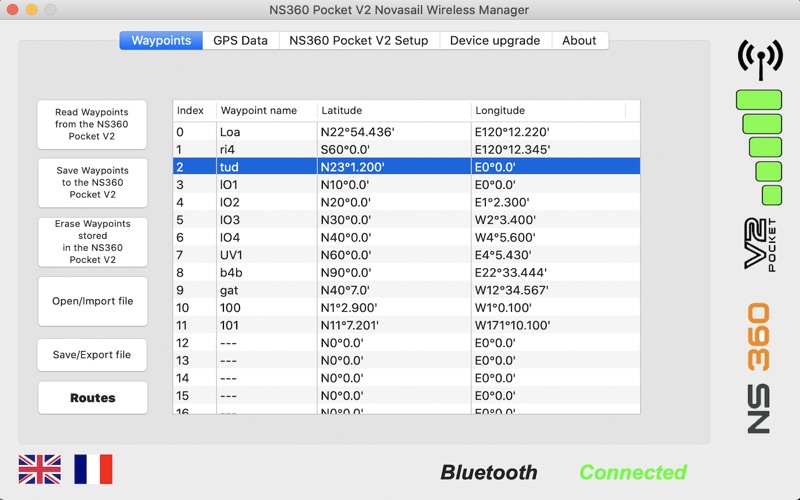
Task: Click the Save/Export file button
Action: [x=92, y=355]
